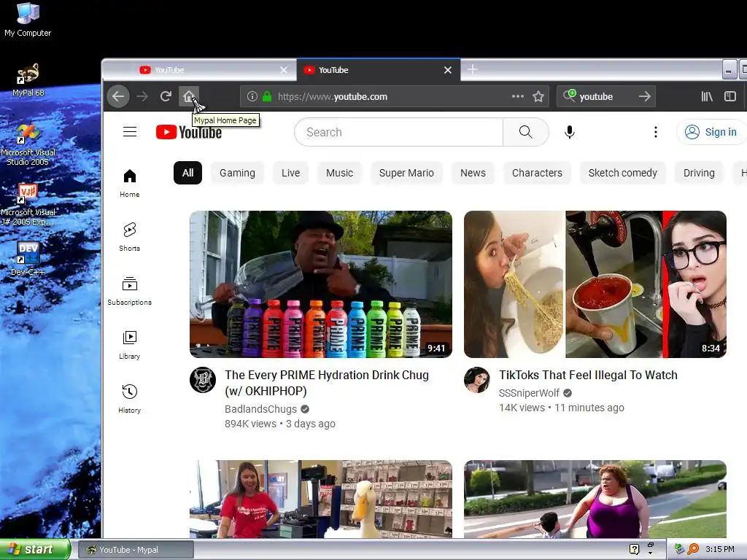Open the Library bookshelf toolbar icon
The width and height of the screenshot is (747, 560).
tap(707, 97)
